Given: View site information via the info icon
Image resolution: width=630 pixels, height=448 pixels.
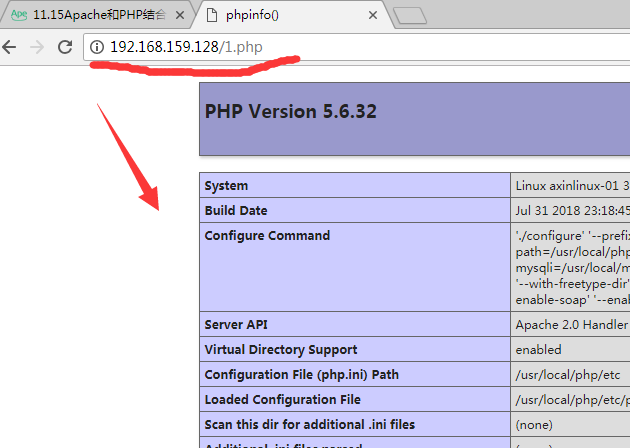Looking at the screenshot, I should point(97,47).
